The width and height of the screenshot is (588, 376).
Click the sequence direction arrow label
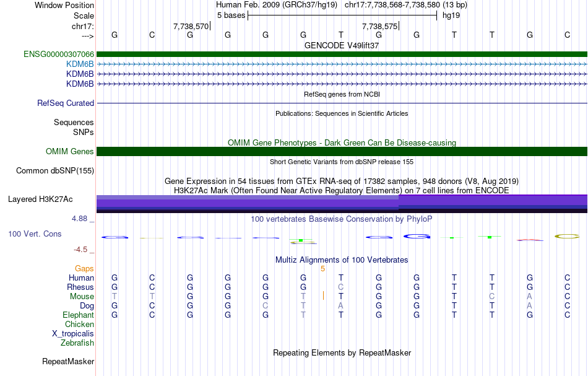[x=88, y=36]
